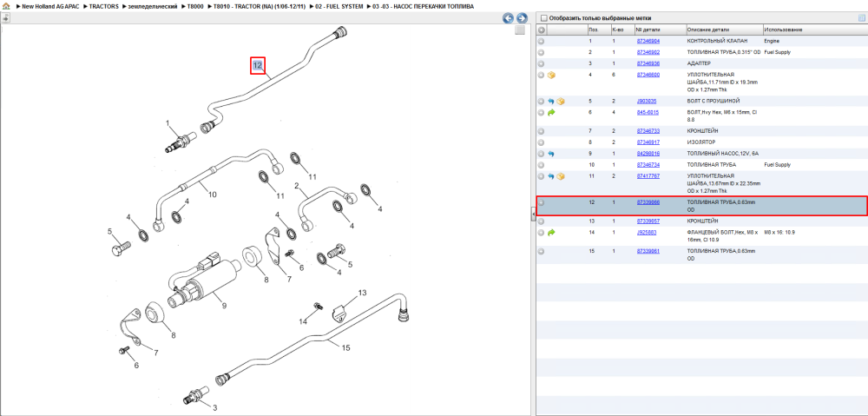Select callout 14 in the diagram
Viewport: 868px width, 416px height.
(303, 321)
